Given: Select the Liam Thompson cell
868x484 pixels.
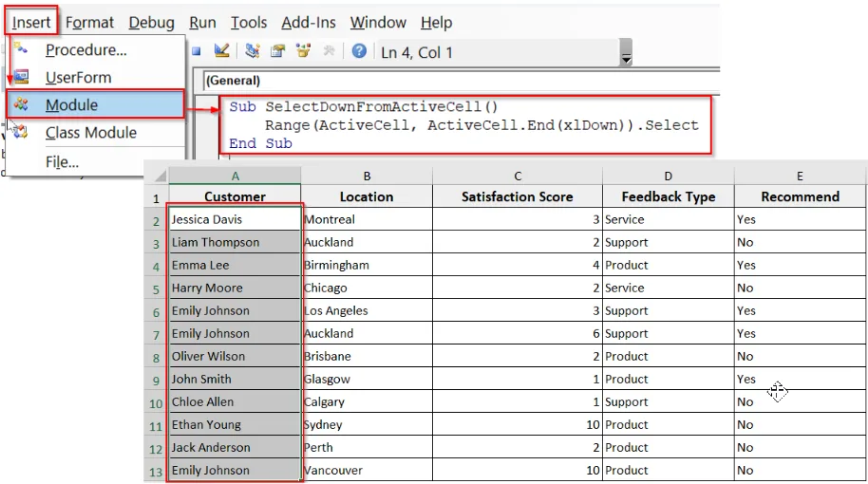Looking at the screenshot, I should click(x=235, y=242).
